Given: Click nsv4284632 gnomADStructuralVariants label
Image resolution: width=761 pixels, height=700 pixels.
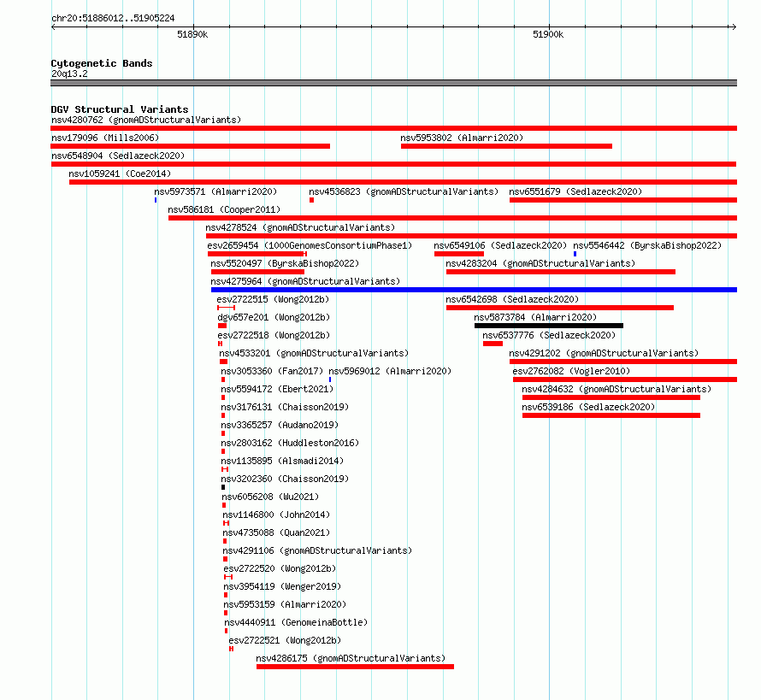Looking at the screenshot, I should 616,389.
